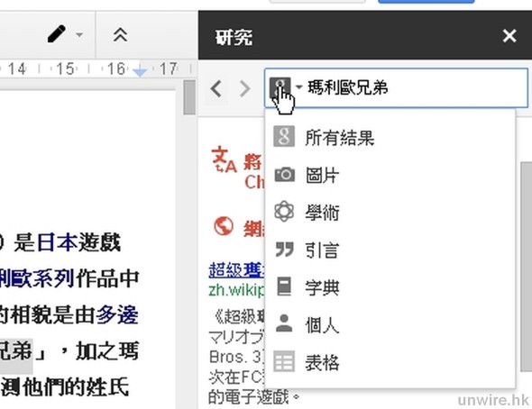This screenshot has height=409, width=532.
Task: Click the research panel vertical scrollbar
Action: [527, 267]
